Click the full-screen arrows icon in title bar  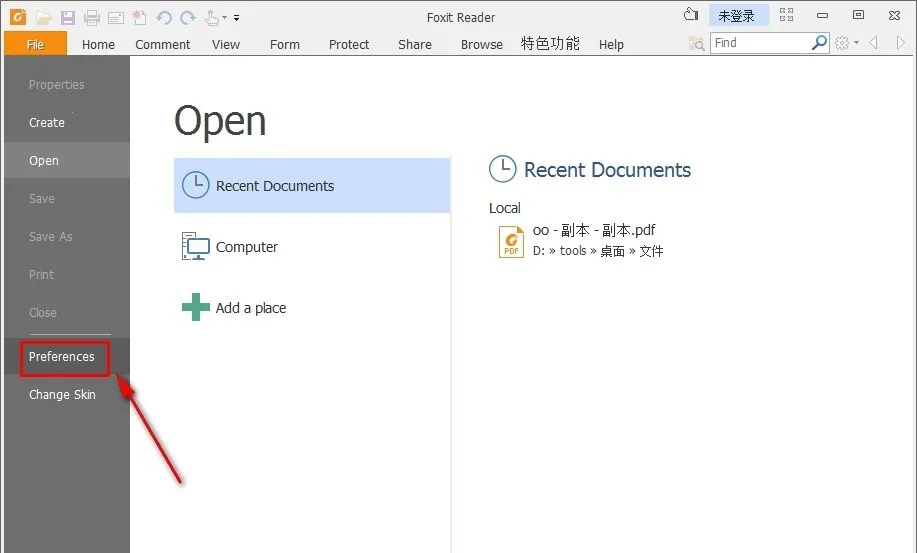point(787,15)
